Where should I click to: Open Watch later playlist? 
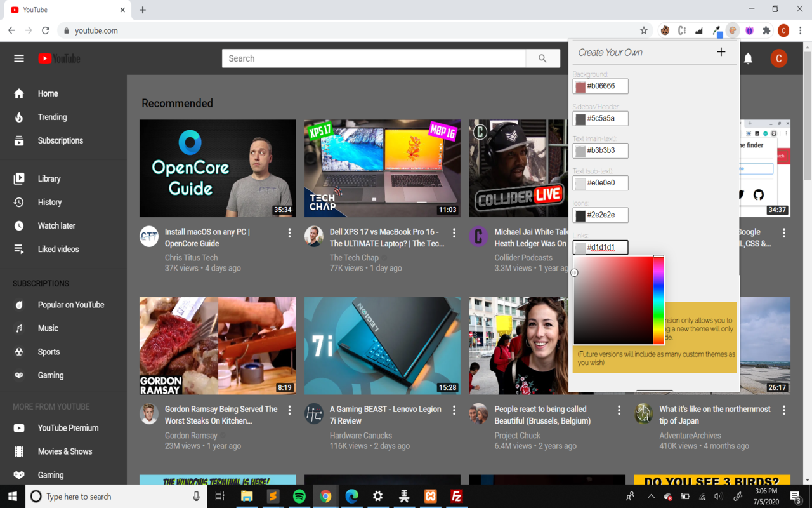click(x=19, y=225)
